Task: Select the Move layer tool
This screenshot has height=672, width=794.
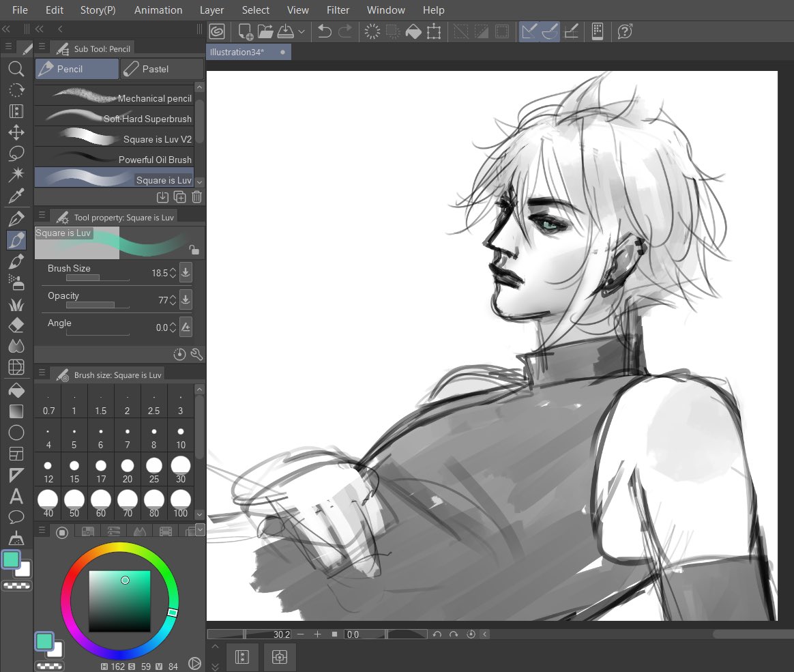Action: (16, 132)
